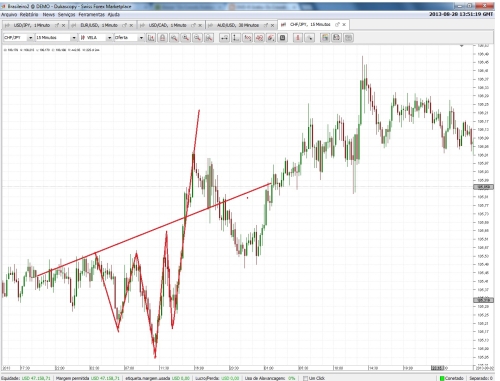
Task: Switch to the USD/JPY 1 Minuto tab
Action: [32, 25]
